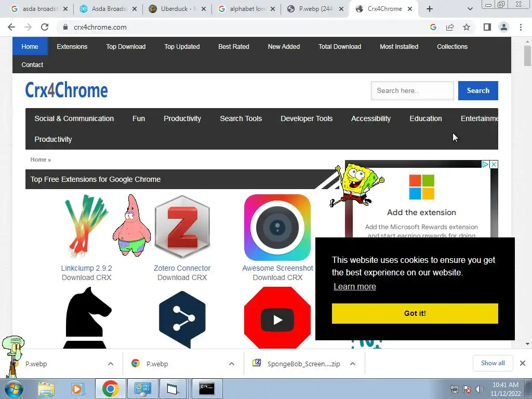
Task: Open the Best Rated menu item
Action: click(x=234, y=46)
